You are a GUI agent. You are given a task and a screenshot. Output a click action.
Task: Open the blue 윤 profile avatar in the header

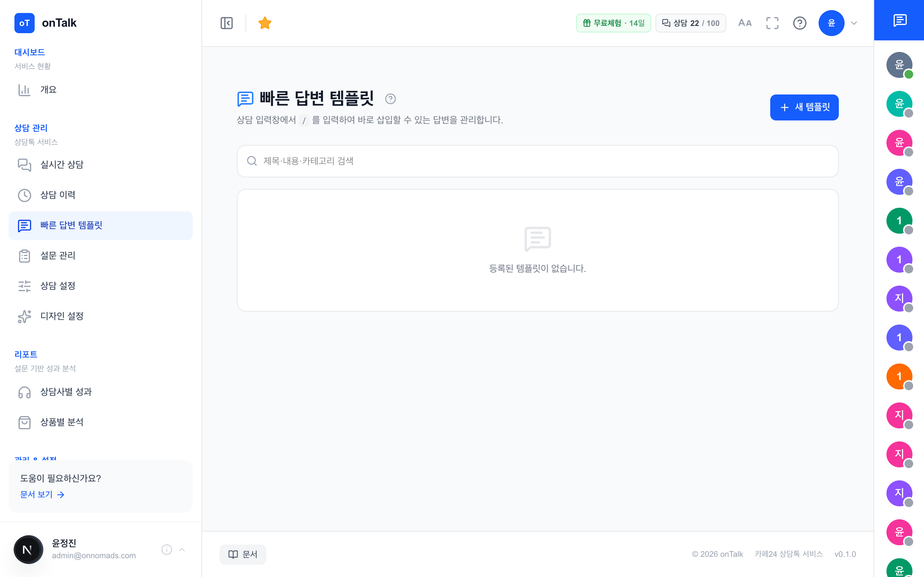click(831, 23)
